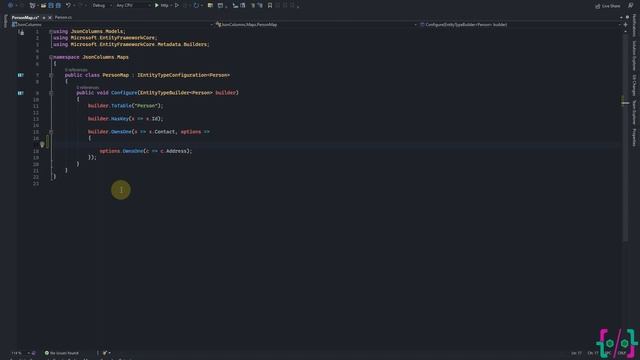Image resolution: width=640 pixels, height=360 pixels.
Task: Collapse the using directives block
Action: (51, 31)
